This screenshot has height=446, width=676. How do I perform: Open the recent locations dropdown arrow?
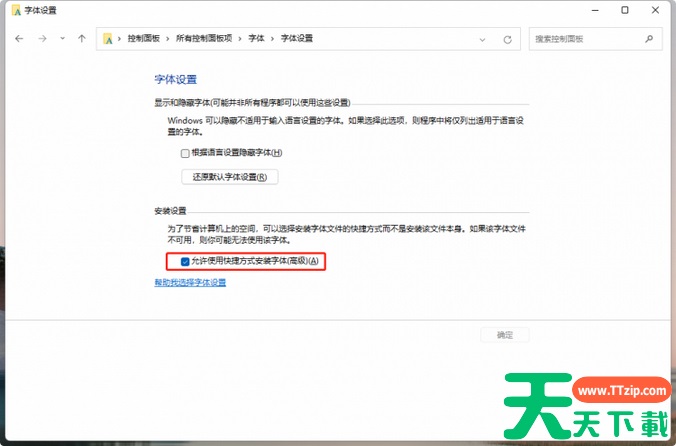click(62, 38)
